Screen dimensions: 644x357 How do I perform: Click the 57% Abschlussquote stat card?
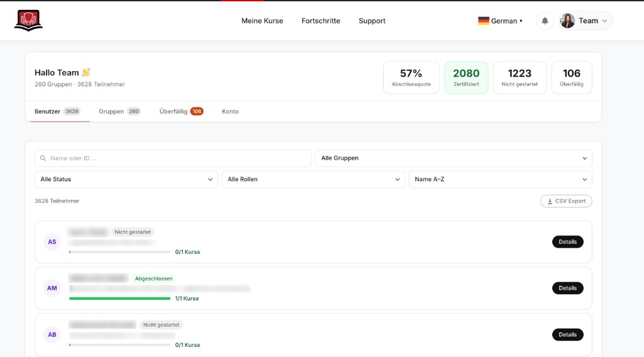point(411,77)
